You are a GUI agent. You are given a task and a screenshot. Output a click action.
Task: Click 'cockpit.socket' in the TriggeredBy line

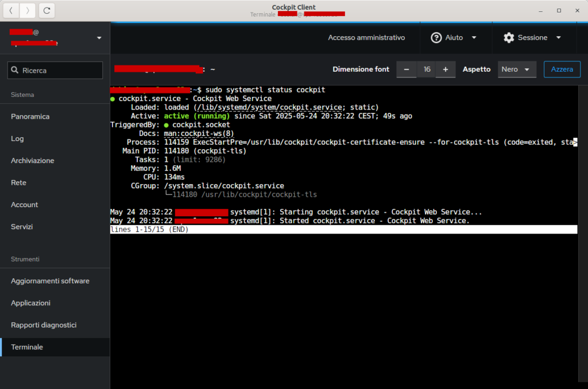(x=201, y=125)
